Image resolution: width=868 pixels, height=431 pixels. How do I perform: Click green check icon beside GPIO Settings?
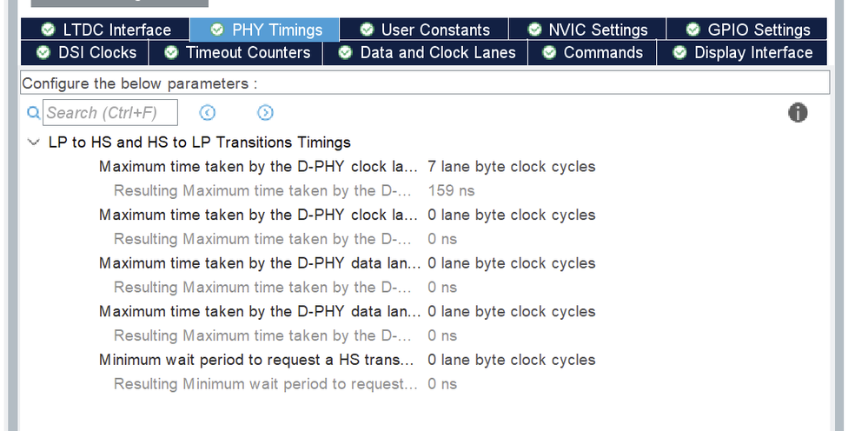coord(692,30)
